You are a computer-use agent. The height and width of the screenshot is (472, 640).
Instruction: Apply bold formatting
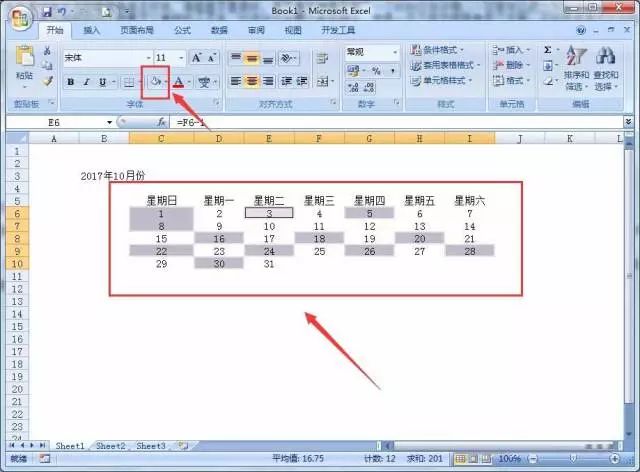pos(71,82)
